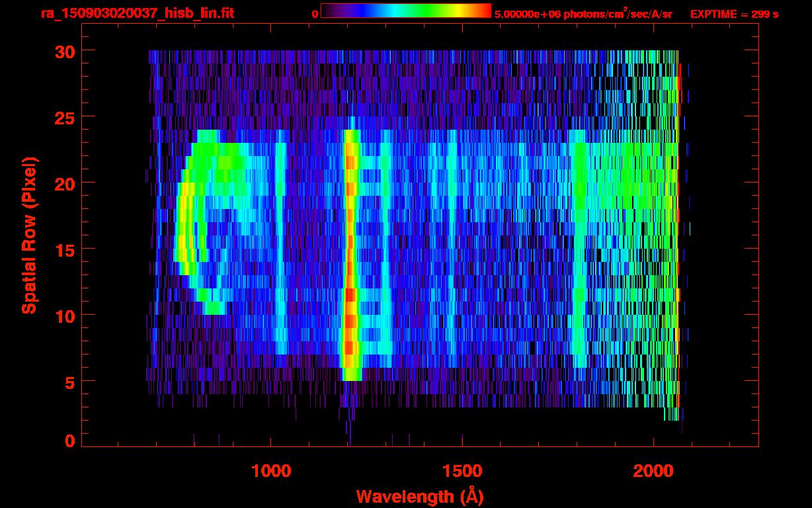Click the EXPTIME = 299 s text
This screenshot has width=812, height=508.
tap(734, 14)
